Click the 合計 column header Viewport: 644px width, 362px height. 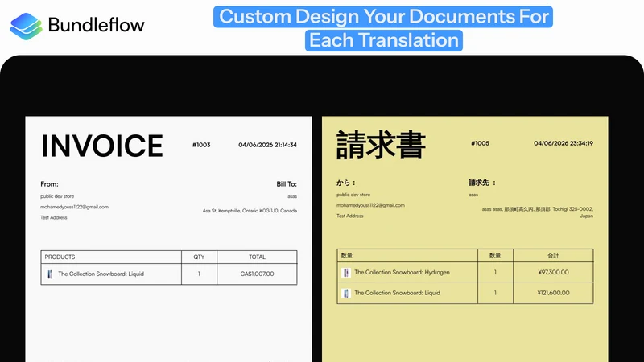(553, 255)
